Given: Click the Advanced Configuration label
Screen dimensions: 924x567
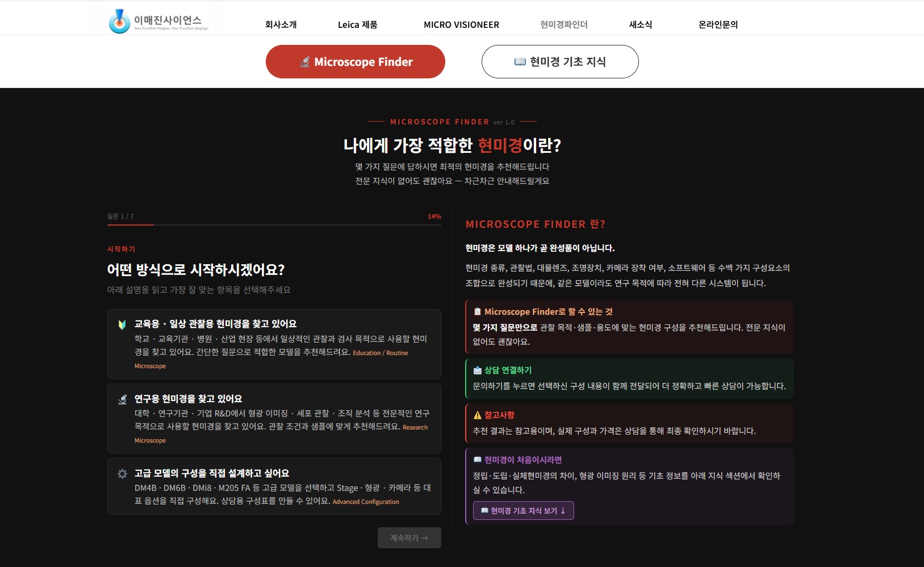Looking at the screenshot, I should coord(366,502).
